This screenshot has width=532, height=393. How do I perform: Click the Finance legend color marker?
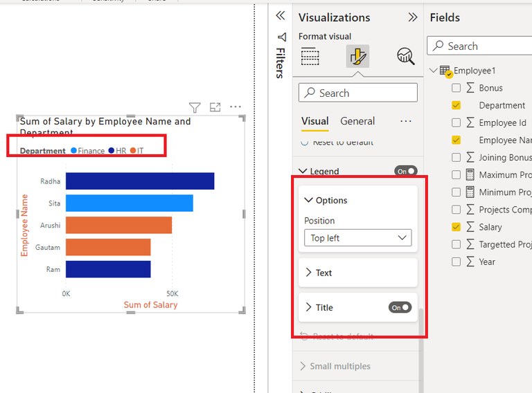point(73,150)
